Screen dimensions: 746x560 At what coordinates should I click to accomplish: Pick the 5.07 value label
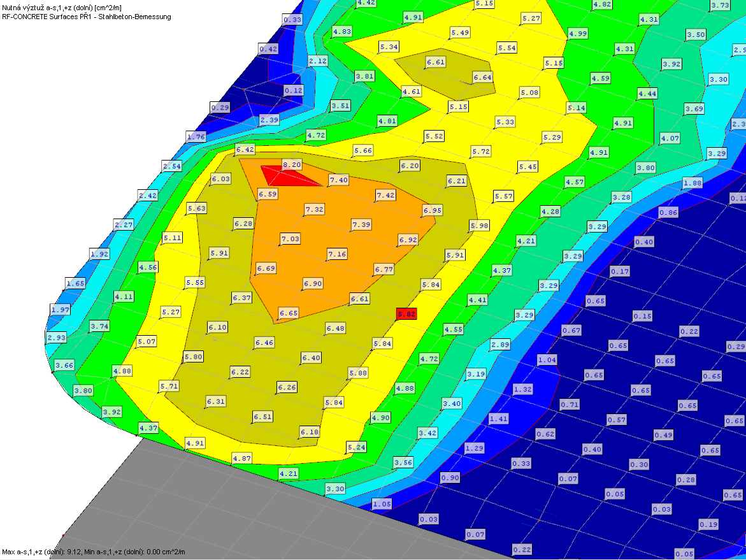pyautogui.click(x=147, y=341)
